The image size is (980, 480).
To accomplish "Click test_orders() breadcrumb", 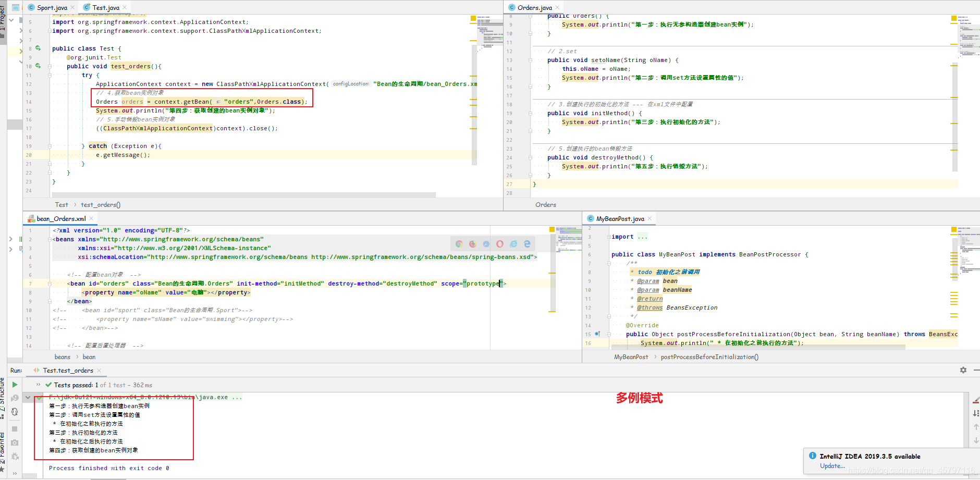I will point(101,205).
